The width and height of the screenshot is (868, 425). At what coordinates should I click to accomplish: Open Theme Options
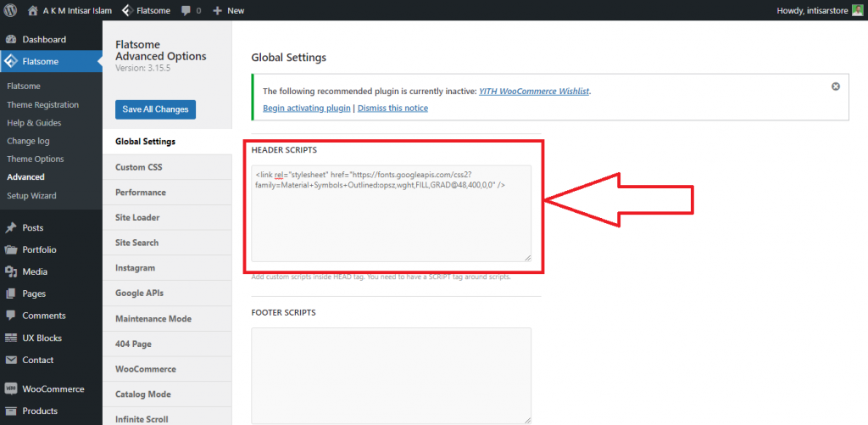tap(36, 159)
